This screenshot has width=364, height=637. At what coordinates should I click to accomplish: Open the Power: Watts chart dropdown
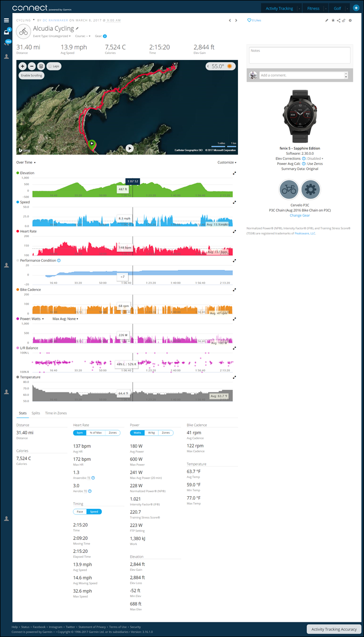tap(32, 319)
